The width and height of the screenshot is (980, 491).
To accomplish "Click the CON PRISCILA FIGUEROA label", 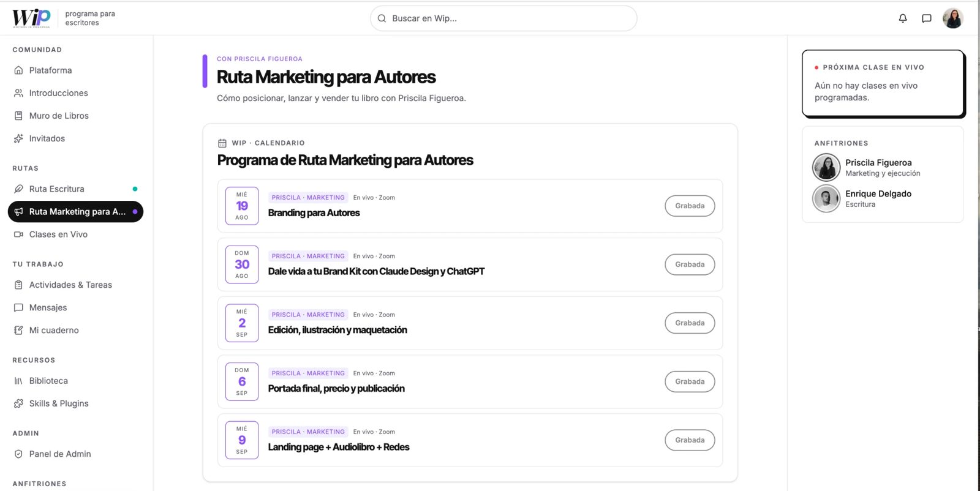I will pyautogui.click(x=260, y=59).
